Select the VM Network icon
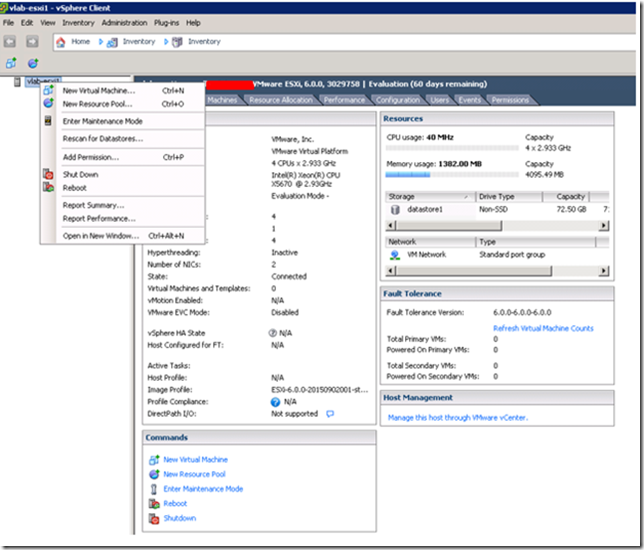 395,255
